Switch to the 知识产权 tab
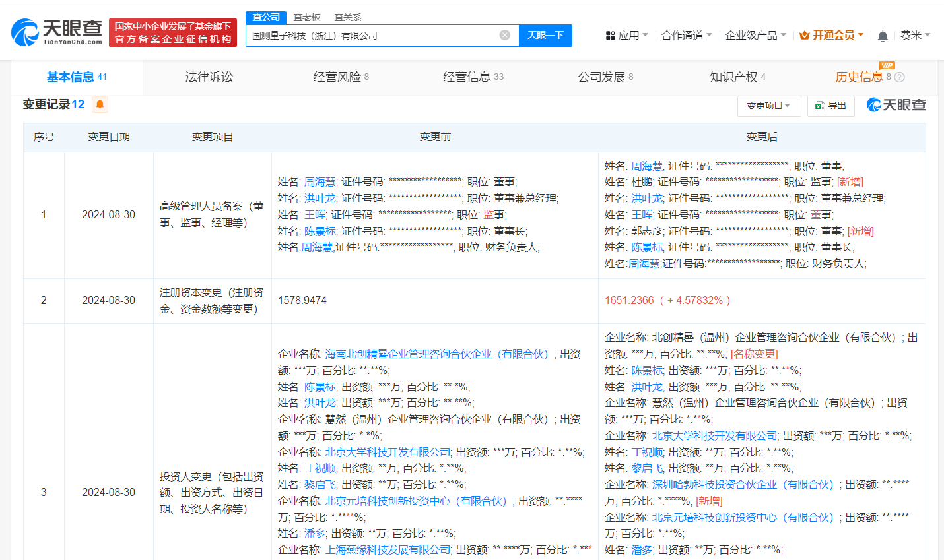Image resolution: width=944 pixels, height=560 pixels. (x=733, y=77)
